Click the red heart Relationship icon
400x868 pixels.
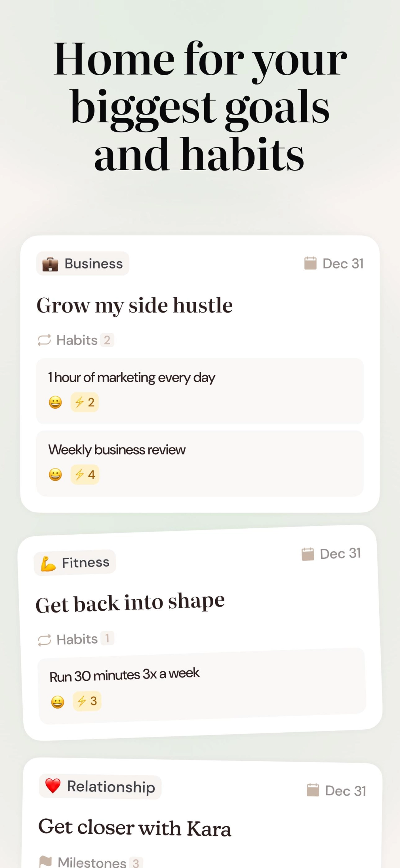click(53, 785)
